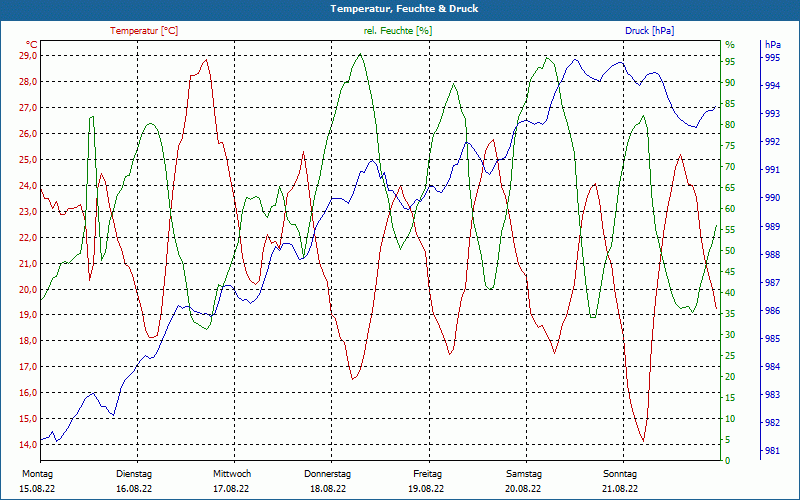The height and width of the screenshot is (500, 800).
Task: Click the '981' pressure axis value
Action: 772,451
